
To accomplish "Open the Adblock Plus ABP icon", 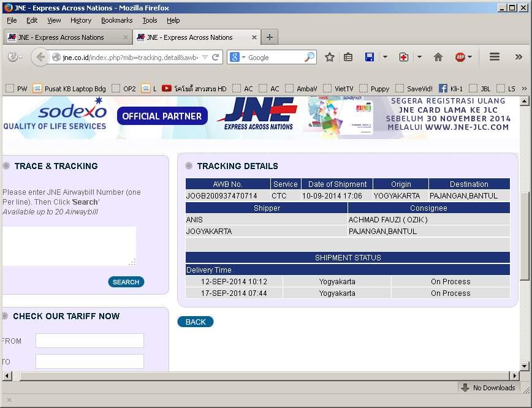I will [x=460, y=57].
